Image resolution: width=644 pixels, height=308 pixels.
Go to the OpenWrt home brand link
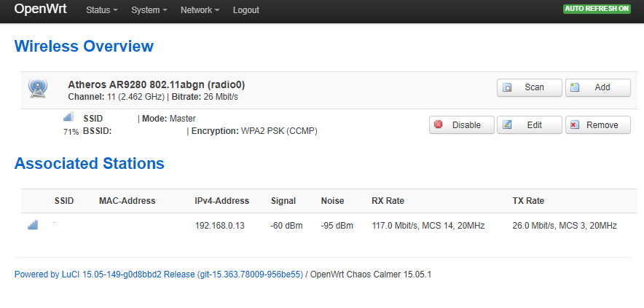tap(40, 9)
